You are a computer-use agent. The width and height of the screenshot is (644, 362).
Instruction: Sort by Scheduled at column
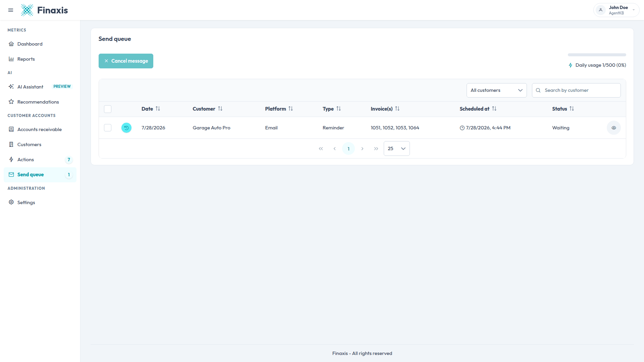478,109
